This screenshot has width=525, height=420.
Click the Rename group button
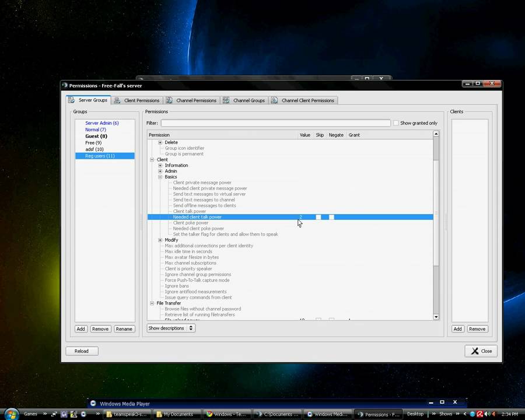coord(124,329)
